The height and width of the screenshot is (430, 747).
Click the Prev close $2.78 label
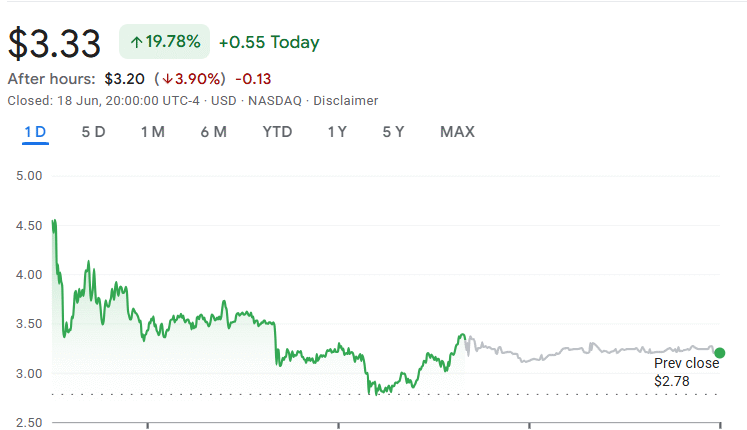tap(686, 372)
